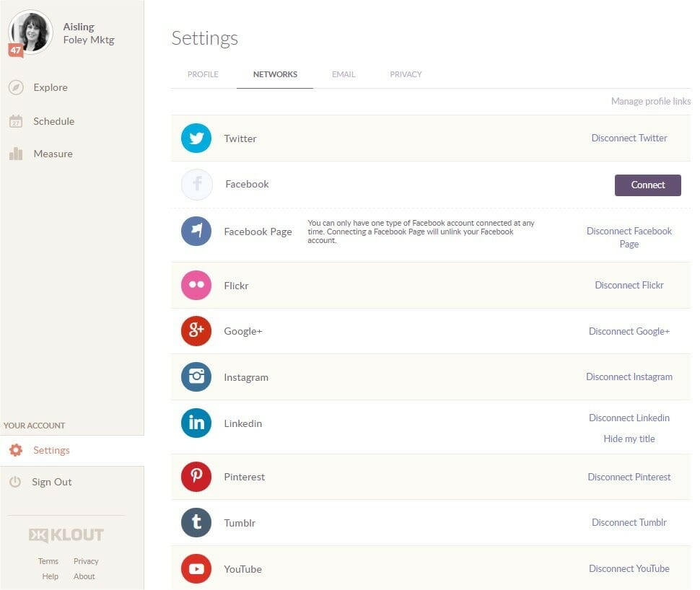Click the Settings gear icon
The width and height of the screenshot is (700, 590).
tap(16, 450)
